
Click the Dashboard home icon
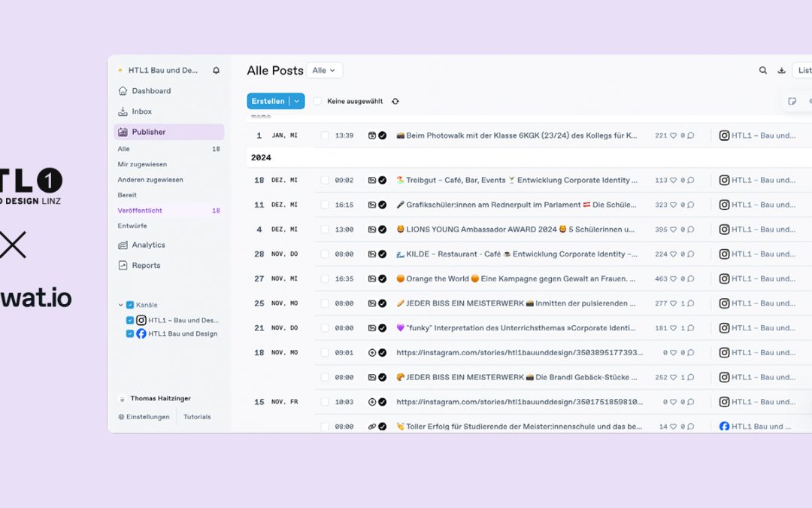(x=123, y=91)
